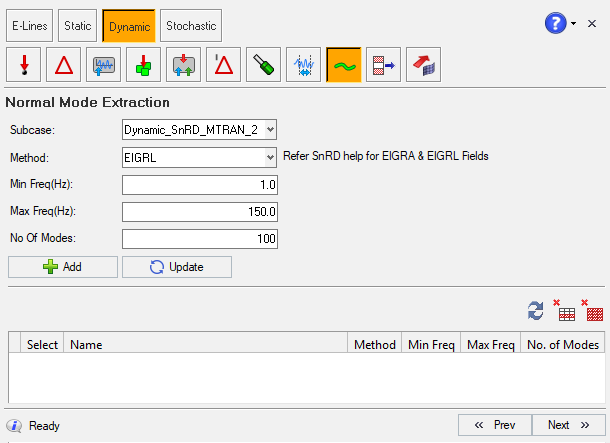The width and height of the screenshot is (610, 443).
Task: Click the green screwdriver tool icon
Action: tap(264, 65)
